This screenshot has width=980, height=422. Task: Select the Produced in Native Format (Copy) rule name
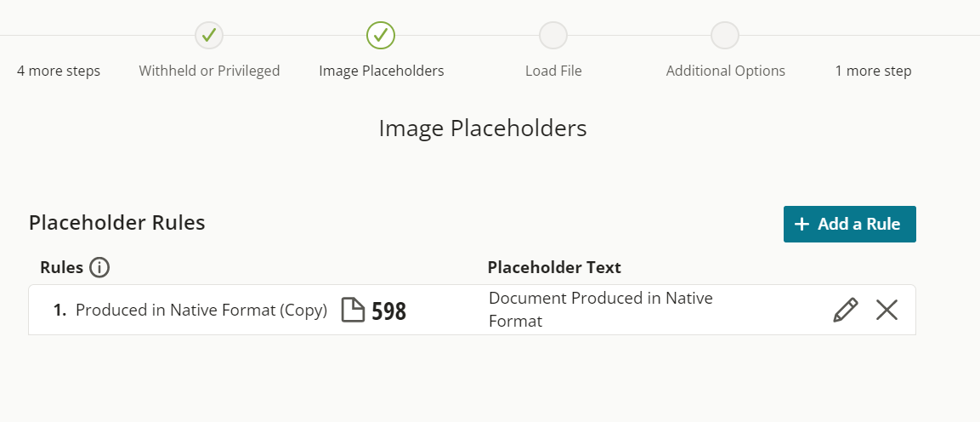pyautogui.click(x=201, y=310)
